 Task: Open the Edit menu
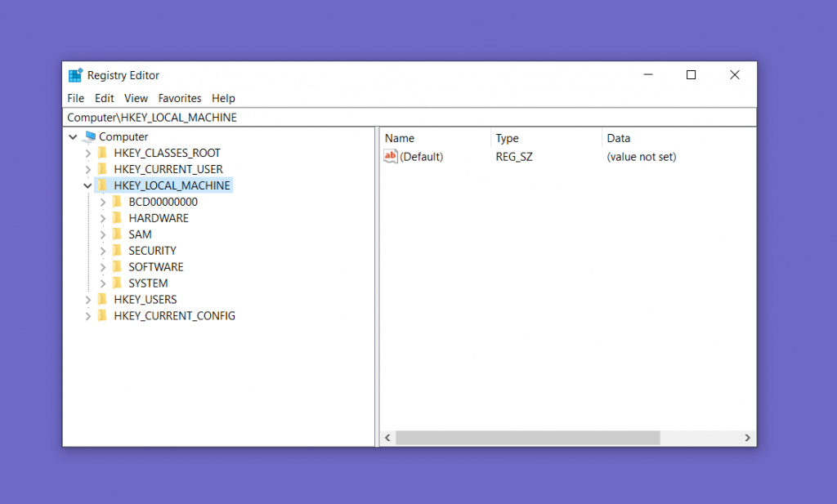pos(104,98)
